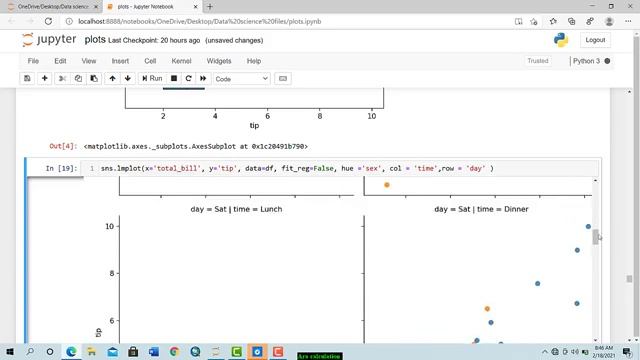This screenshot has width=640, height=360.
Task: Open the command palette keyboard icon
Action: click(283, 78)
